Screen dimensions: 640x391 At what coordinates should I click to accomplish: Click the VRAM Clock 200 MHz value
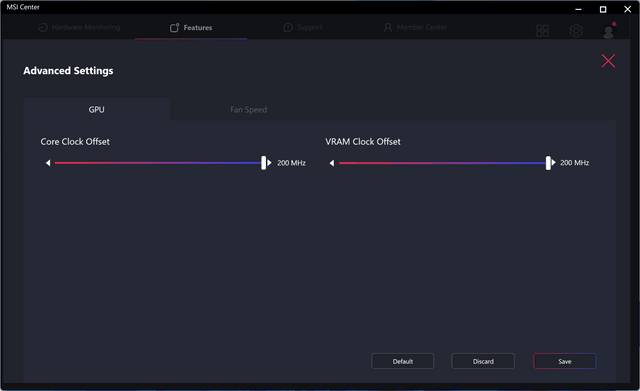pos(574,162)
